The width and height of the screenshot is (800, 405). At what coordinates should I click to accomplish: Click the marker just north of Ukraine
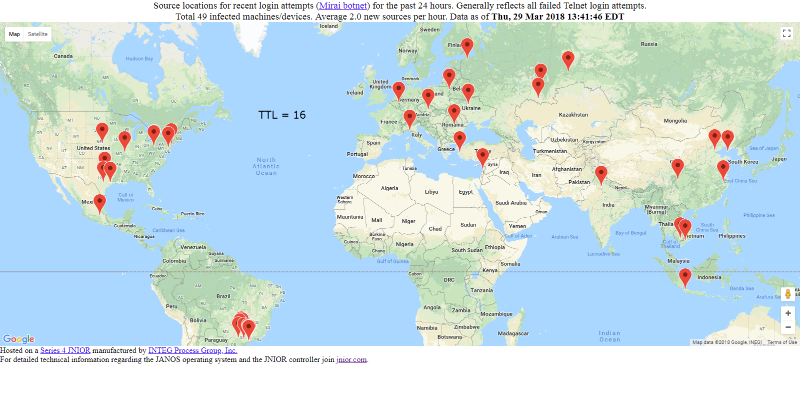point(468,93)
